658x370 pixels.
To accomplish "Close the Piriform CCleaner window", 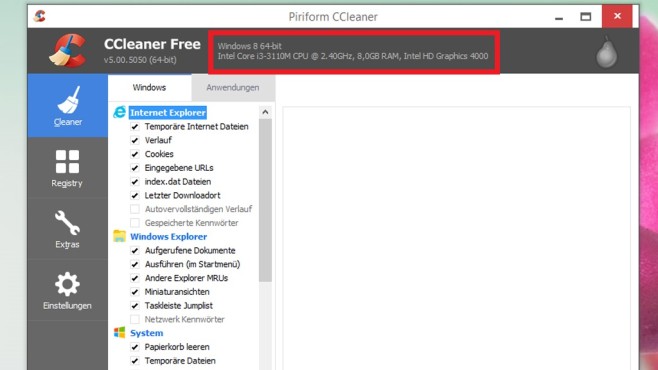I will (x=617, y=16).
